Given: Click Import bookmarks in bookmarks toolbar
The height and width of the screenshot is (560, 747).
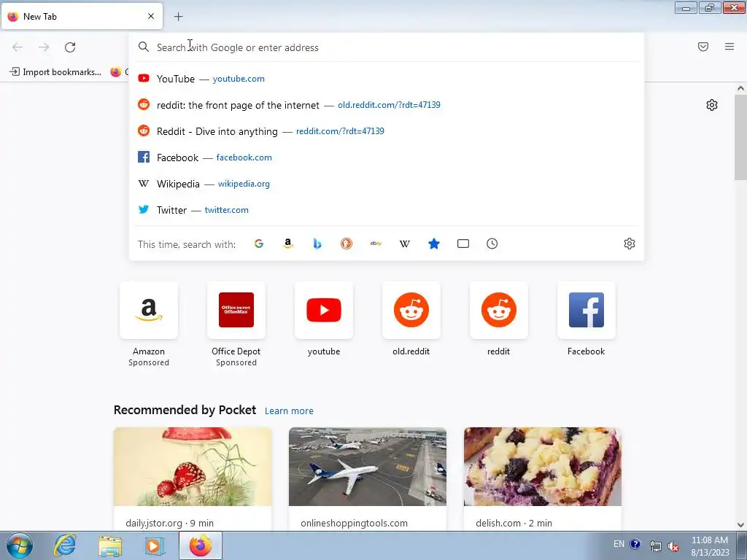Looking at the screenshot, I should 55,72.
